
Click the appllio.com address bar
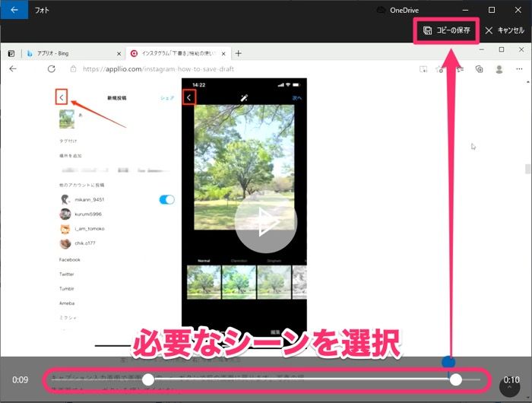click(228, 68)
